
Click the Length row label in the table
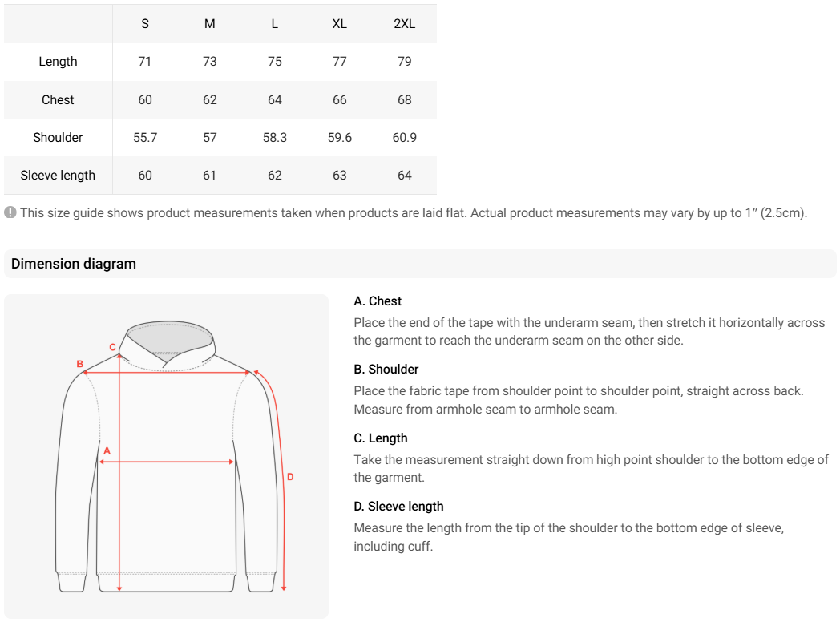58,62
